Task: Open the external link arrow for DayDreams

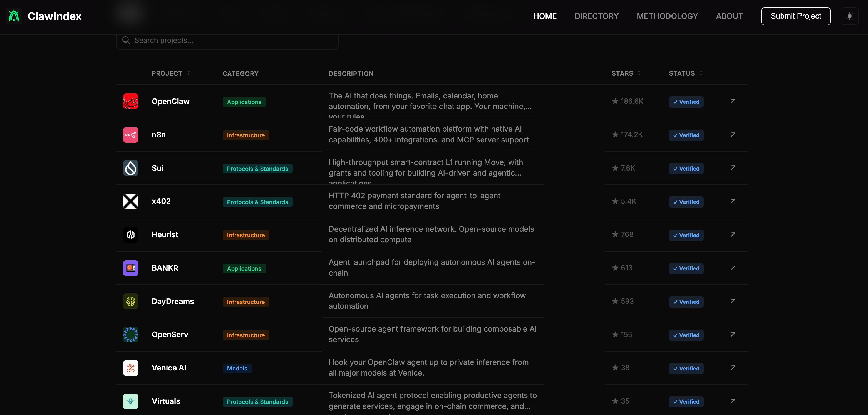Action: click(x=733, y=301)
